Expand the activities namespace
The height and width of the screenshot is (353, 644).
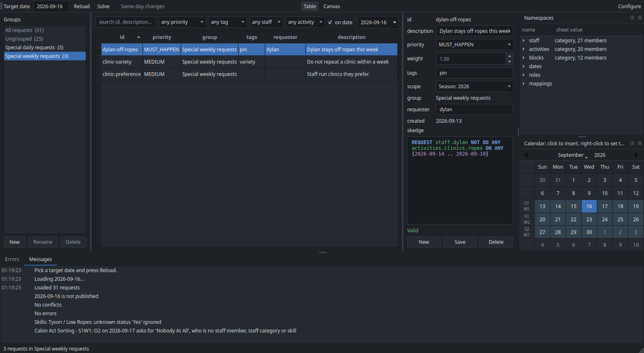tap(524, 49)
